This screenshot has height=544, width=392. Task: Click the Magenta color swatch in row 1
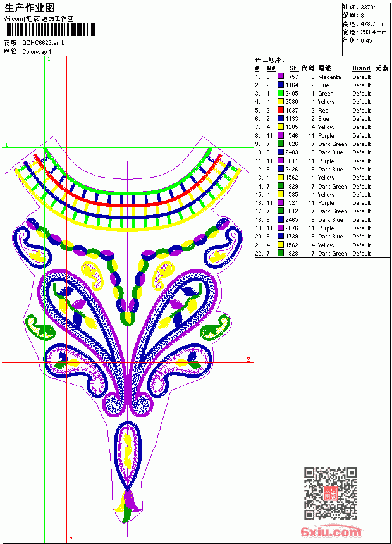(281, 77)
